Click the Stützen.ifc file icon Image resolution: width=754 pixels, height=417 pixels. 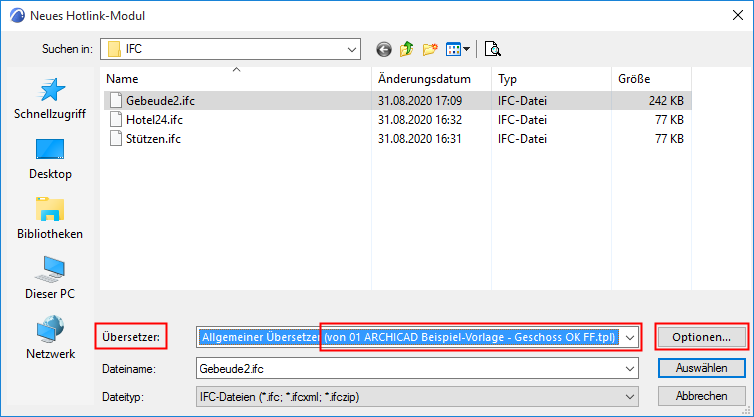coord(115,139)
